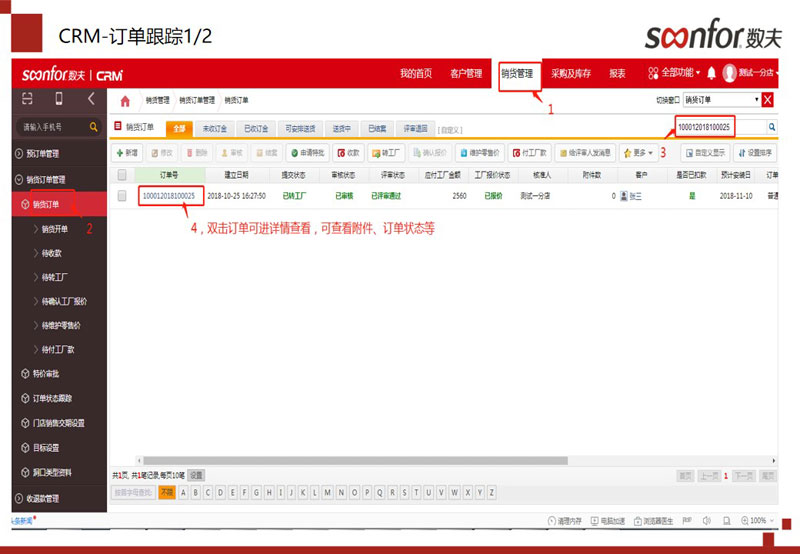The height and width of the screenshot is (554, 800).
Task: Click the scan icon atop the sidebar
Action: point(26,99)
